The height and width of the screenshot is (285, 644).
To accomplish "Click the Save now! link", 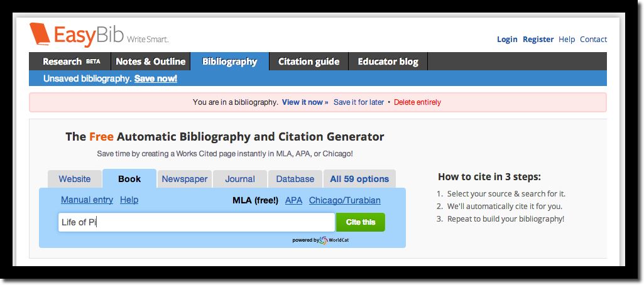I will (156, 78).
